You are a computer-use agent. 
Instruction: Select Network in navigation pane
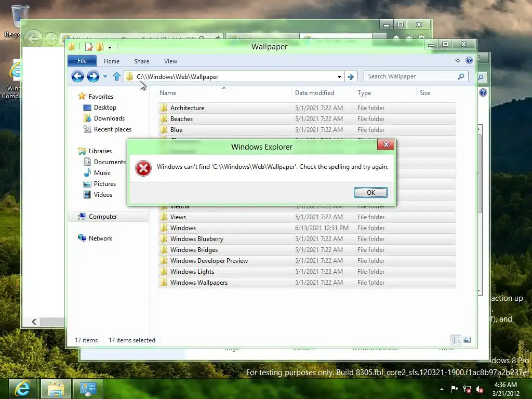point(100,238)
